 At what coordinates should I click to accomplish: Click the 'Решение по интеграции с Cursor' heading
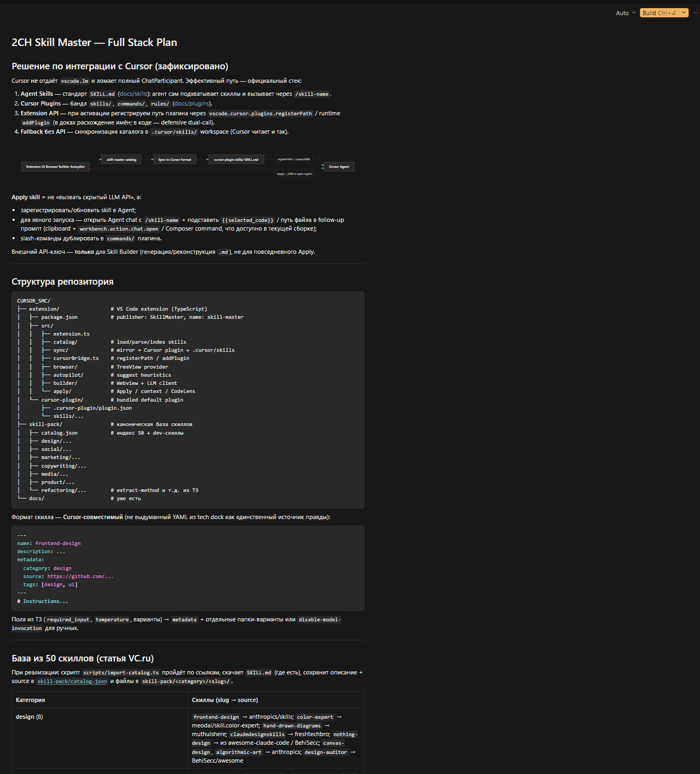120,67
